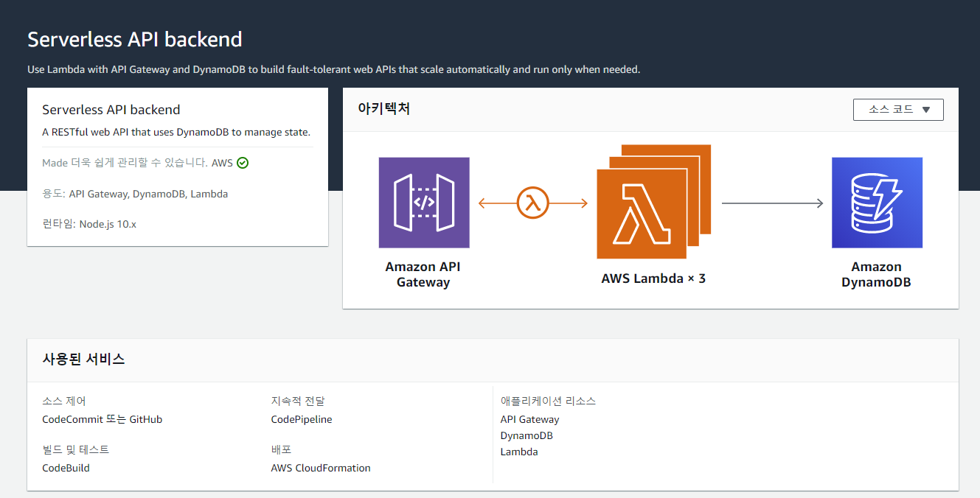
Task: Click the small lambda circle on arrow
Action: click(533, 203)
